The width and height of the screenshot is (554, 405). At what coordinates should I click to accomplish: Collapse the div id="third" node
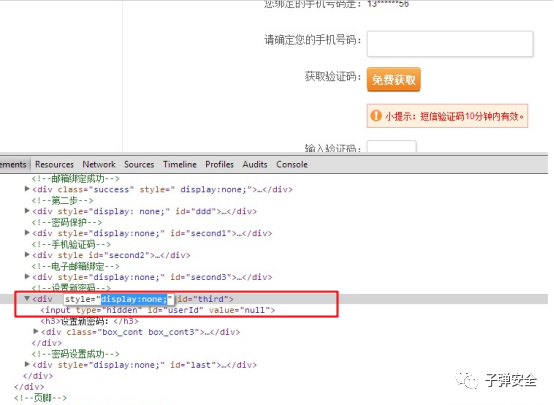[x=27, y=299]
